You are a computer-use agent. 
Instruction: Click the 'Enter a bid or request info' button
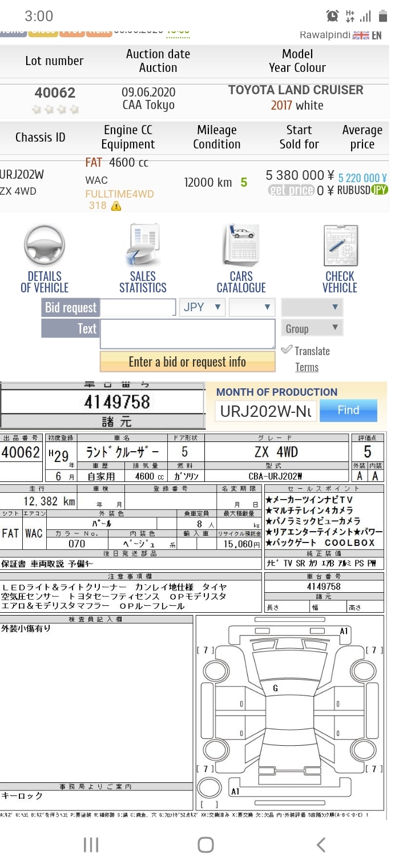187,361
